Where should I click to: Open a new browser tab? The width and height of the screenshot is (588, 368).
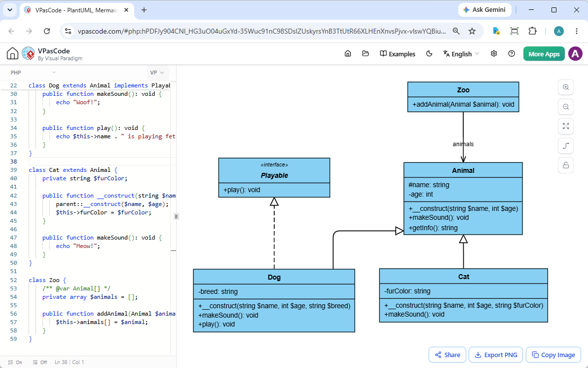point(144,10)
